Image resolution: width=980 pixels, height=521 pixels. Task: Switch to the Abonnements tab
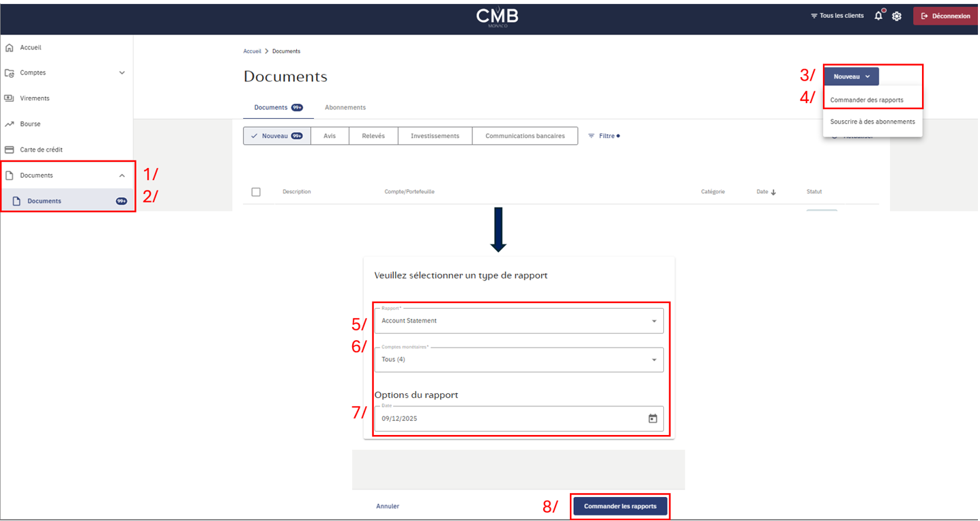coord(345,108)
